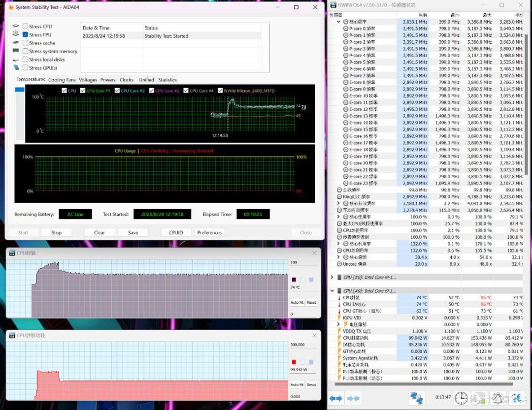Expand the 核心倍频 group
This screenshot has height=410, width=532.
point(338,257)
